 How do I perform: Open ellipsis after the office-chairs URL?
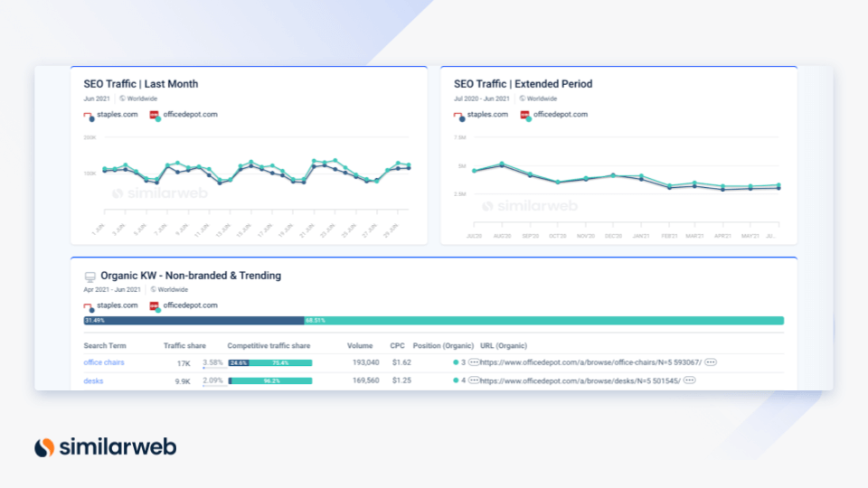(x=711, y=362)
